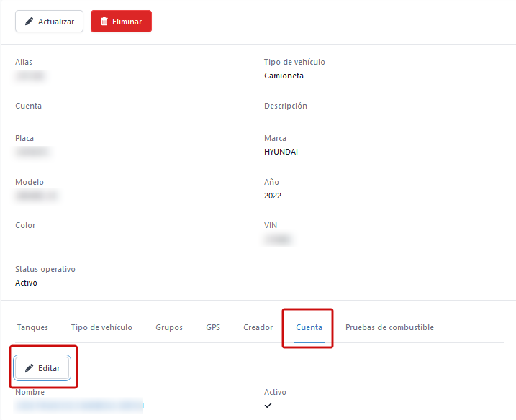Screen dimensions: 516x420
Task: Click the checkmark under the Activo column
Action: [268, 406]
